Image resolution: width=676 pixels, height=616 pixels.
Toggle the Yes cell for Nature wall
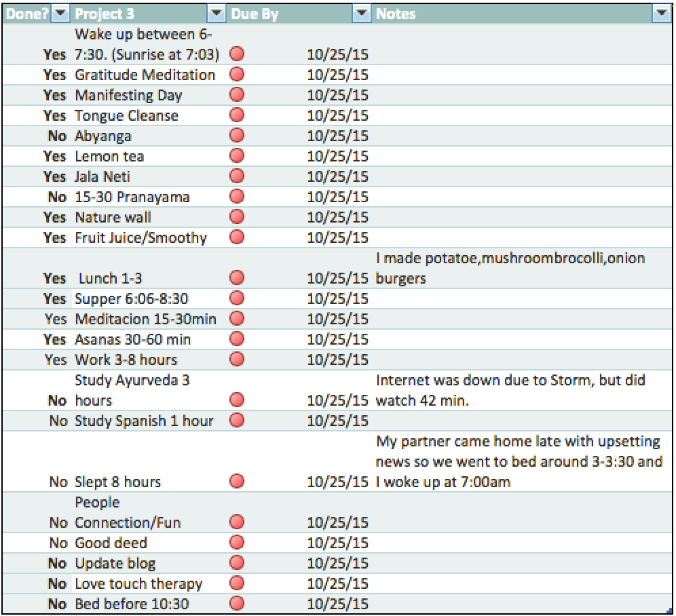pyautogui.click(x=54, y=217)
